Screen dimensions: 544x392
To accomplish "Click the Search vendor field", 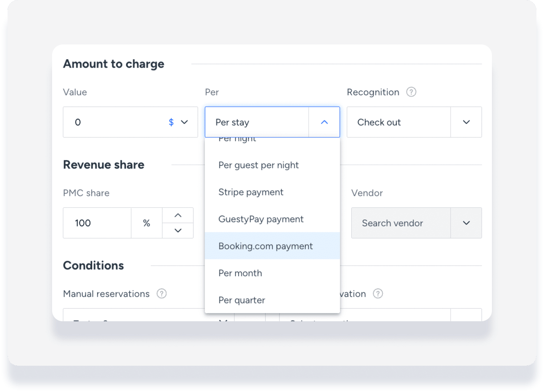I will coord(401,223).
